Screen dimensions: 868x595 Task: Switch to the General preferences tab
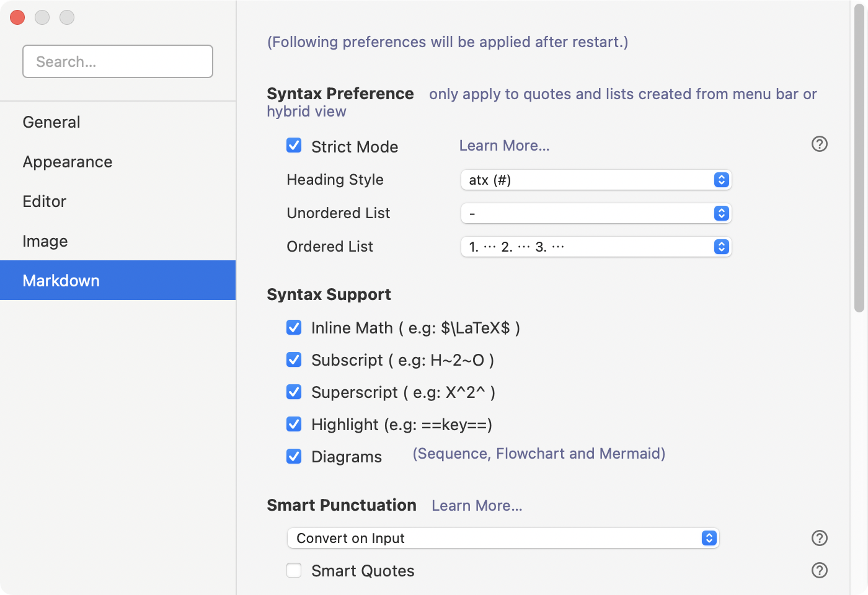point(51,122)
